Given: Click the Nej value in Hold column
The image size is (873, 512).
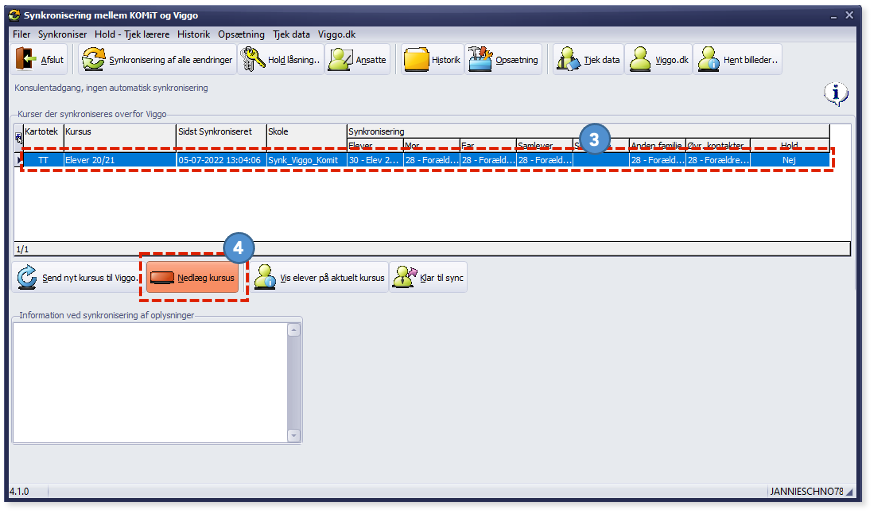Looking at the screenshot, I should click(x=789, y=160).
